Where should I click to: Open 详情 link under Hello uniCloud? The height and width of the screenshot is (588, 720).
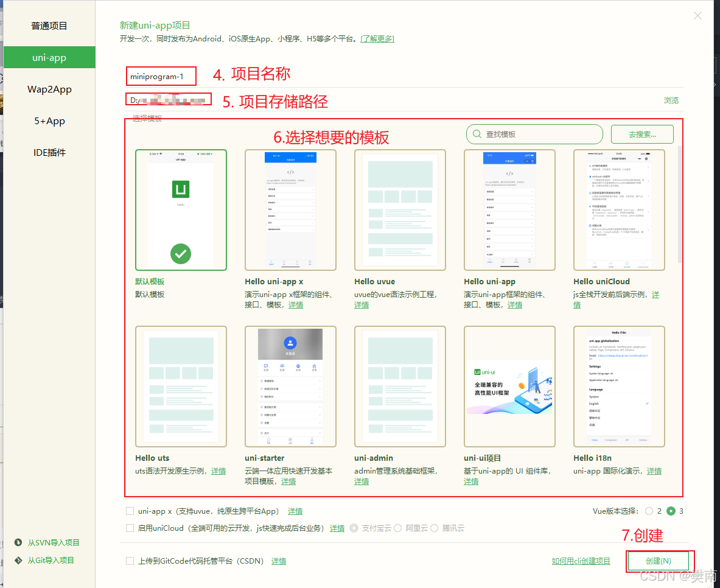655,295
